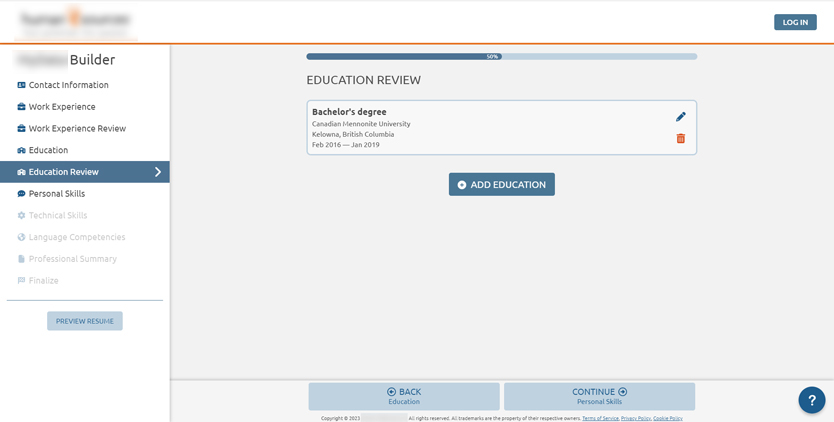
Task: Continue to Personal Skills
Action: [x=599, y=396]
